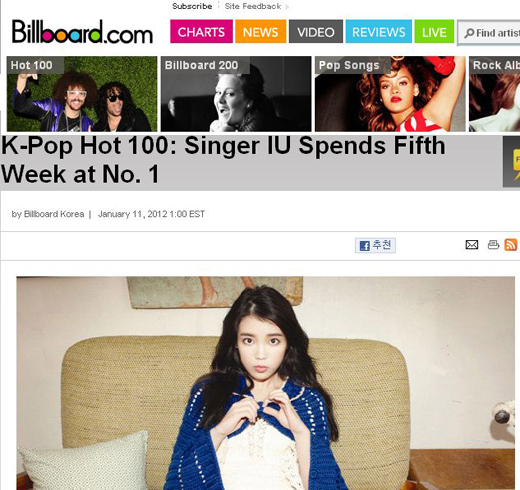Screen dimensions: 520x490
Task: Select the Pop Songs chart thumbnail
Action: (x=390, y=94)
